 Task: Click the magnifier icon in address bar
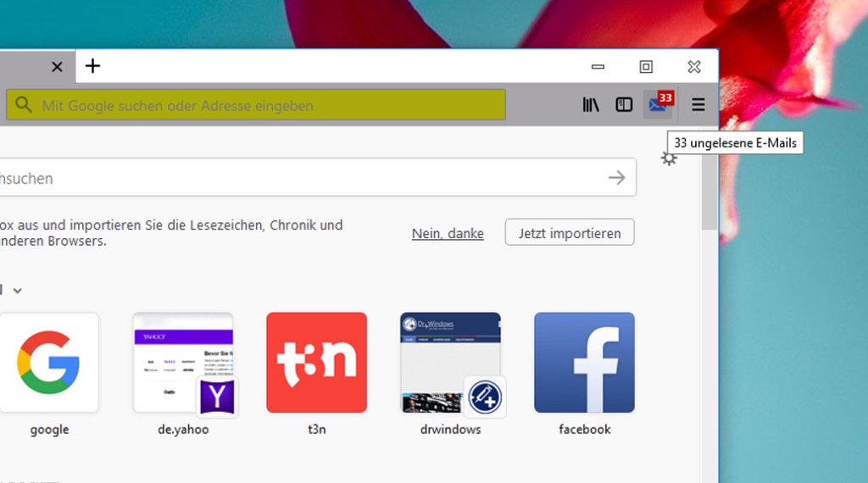(x=24, y=106)
